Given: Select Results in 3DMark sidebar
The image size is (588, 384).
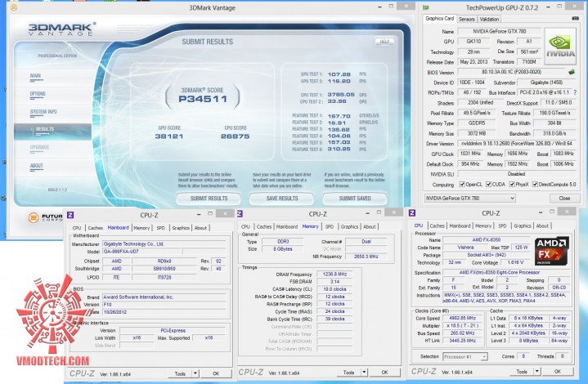Looking at the screenshot, I should coord(52,130).
